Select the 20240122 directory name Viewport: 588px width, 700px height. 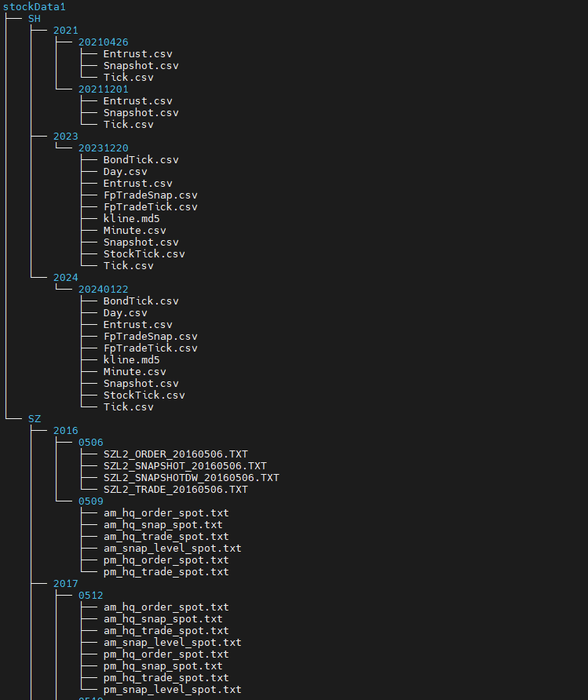[103, 290]
